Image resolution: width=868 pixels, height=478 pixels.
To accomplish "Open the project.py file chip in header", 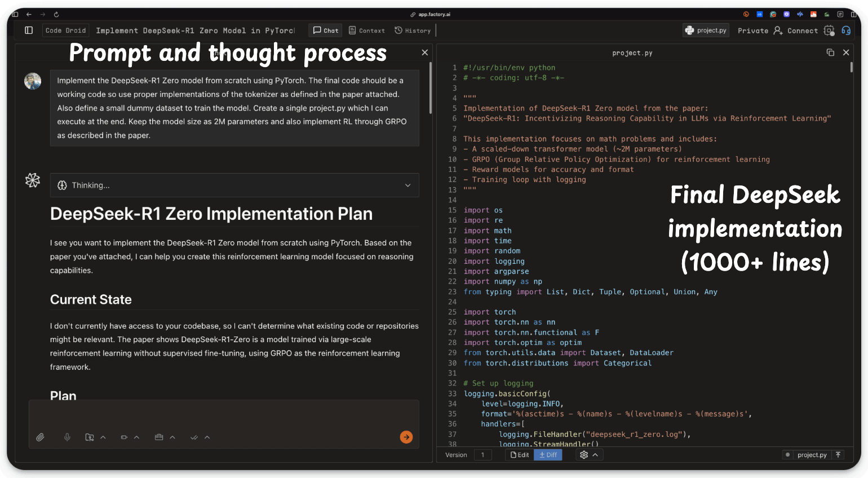I will coord(706,30).
